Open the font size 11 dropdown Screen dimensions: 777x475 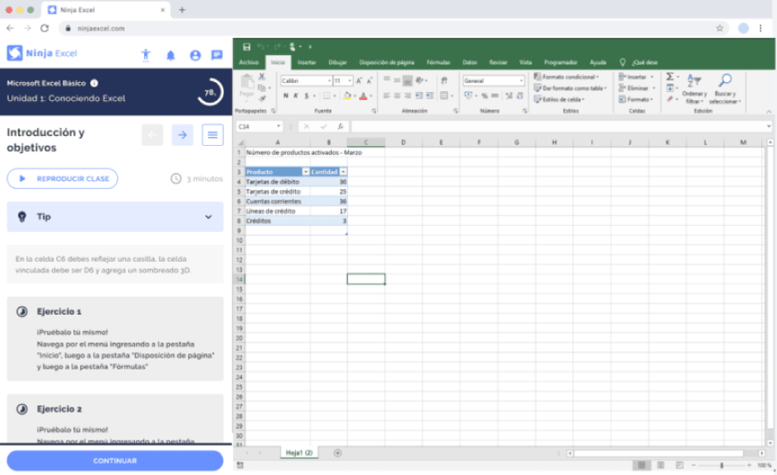point(349,80)
